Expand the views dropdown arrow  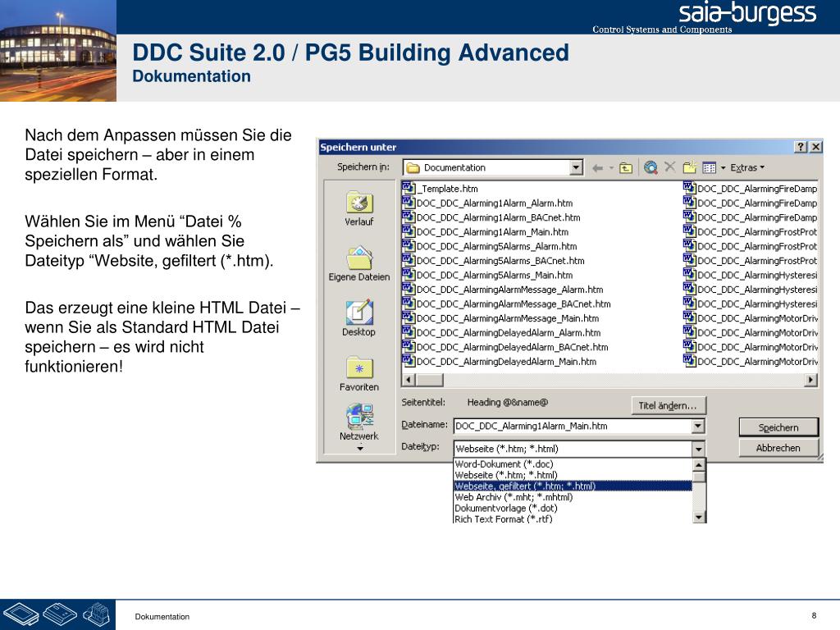click(723, 168)
